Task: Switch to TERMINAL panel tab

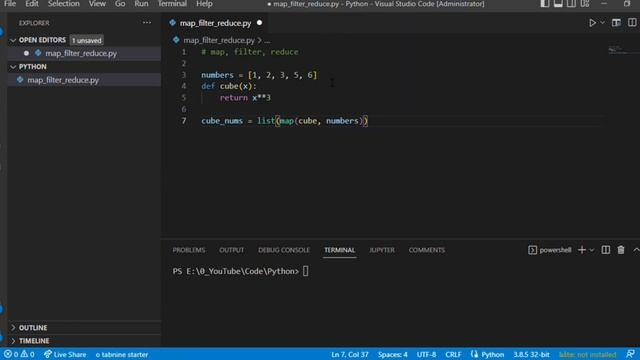Action: (x=340, y=250)
